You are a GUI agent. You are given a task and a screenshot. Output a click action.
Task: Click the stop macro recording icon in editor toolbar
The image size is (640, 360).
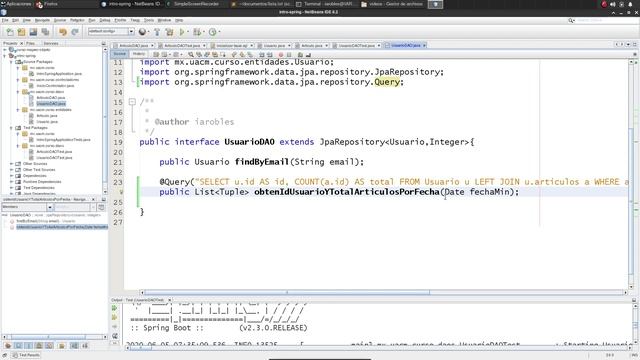tap(289, 54)
